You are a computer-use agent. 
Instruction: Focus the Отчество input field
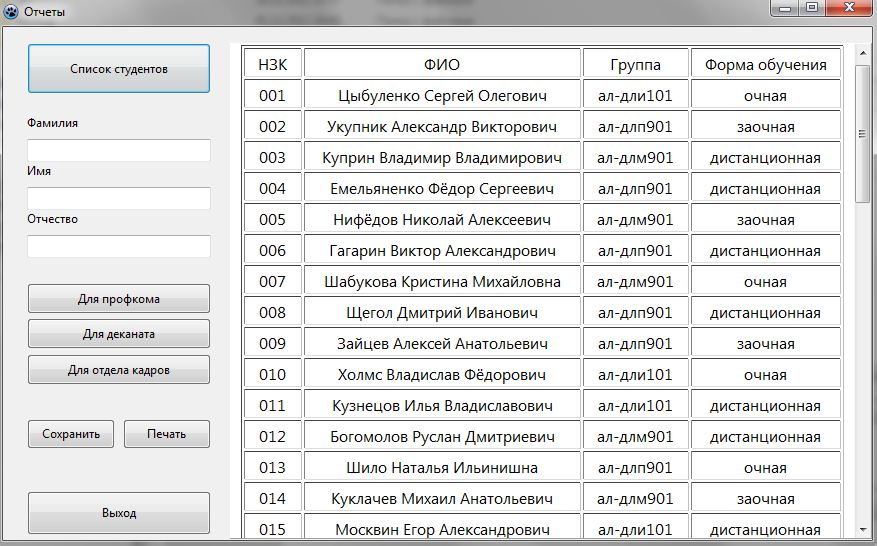(119, 247)
